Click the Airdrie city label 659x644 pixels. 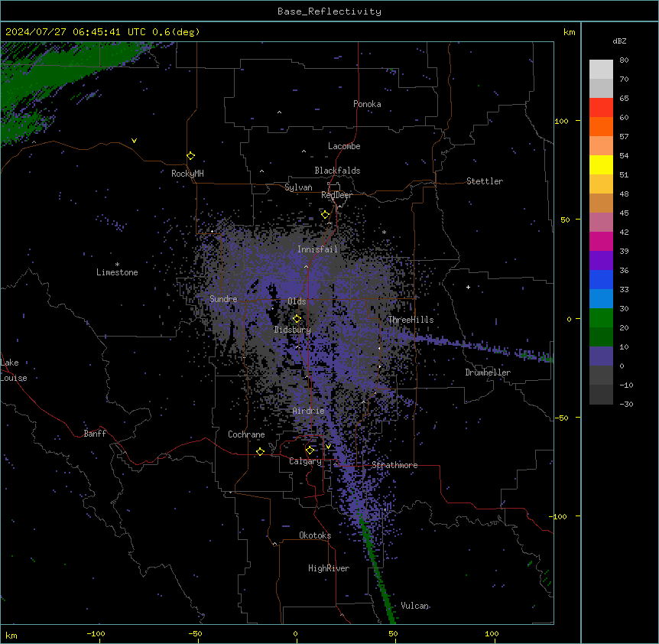(x=309, y=411)
